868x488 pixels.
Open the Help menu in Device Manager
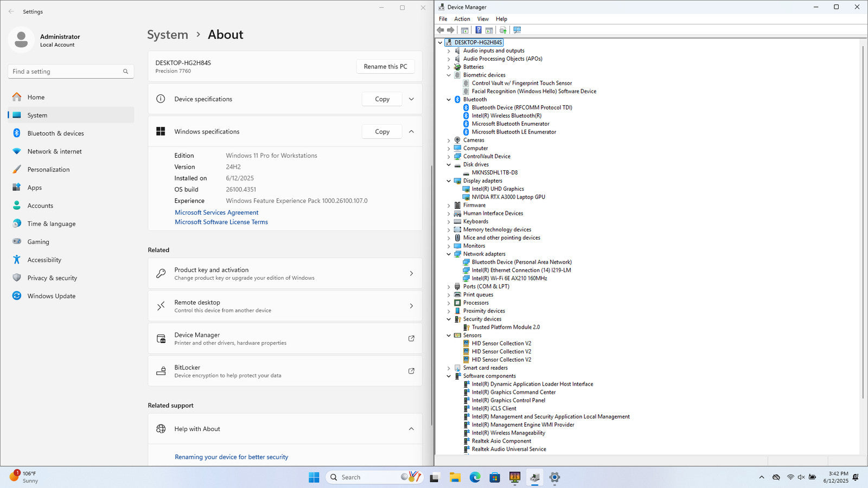point(501,19)
